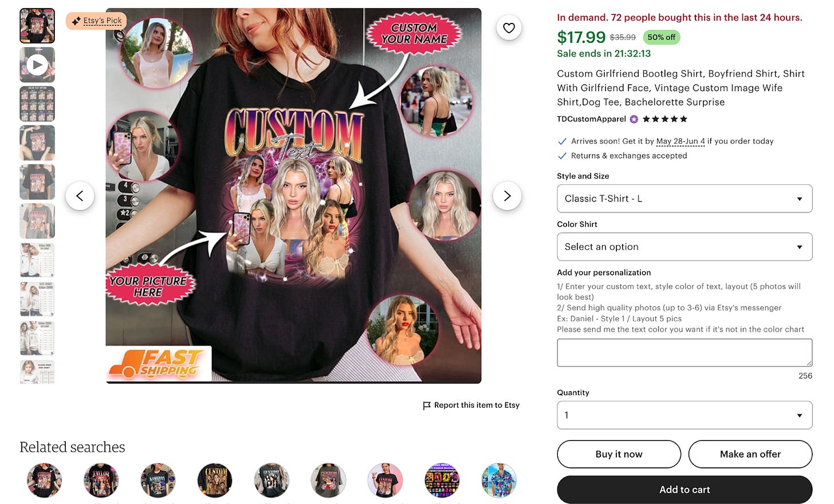Screen dimensions: 834x504
Task: Click the Etsy's Pick badge
Action: (x=96, y=21)
